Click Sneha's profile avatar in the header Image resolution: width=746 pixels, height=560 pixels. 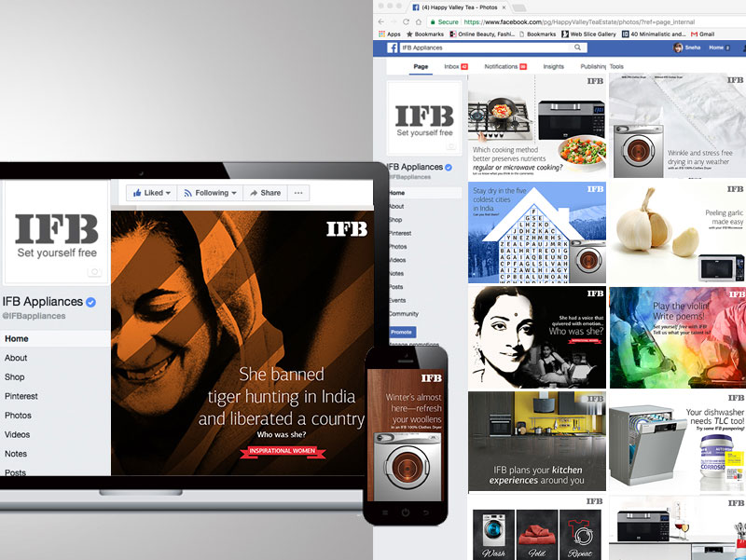[x=678, y=48]
